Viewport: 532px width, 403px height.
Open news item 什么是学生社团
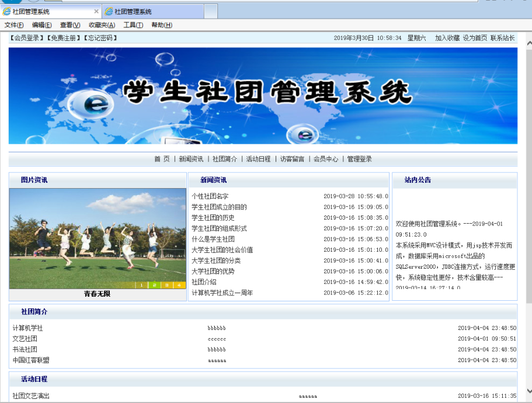pyautogui.click(x=213, y=239)
